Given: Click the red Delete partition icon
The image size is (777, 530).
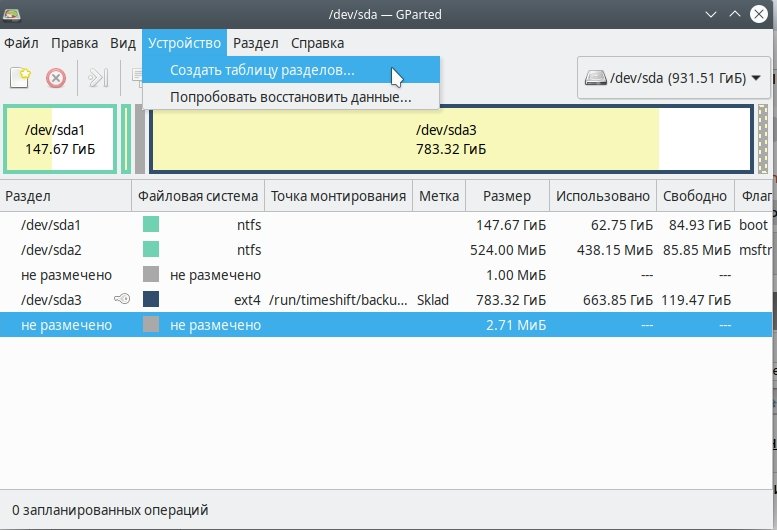Looking at the screenshot, I should pos(56,78).
